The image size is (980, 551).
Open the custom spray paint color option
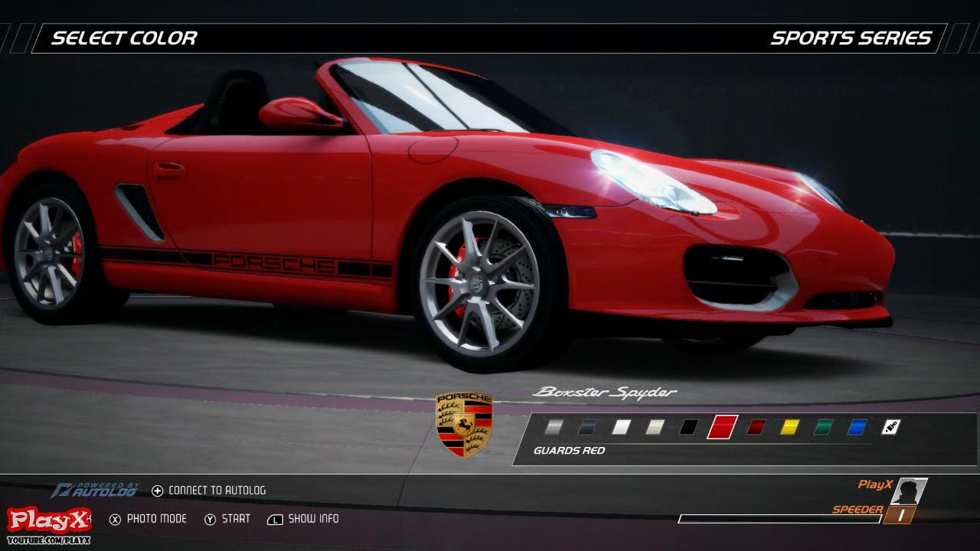coord(890,427)
